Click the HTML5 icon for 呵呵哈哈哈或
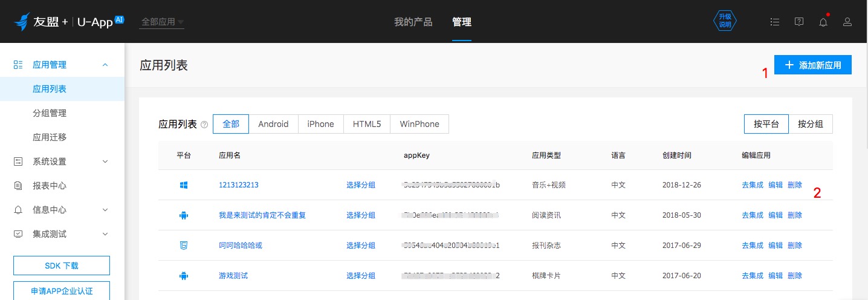This screenshot has width=868, height=300. tap(184, 246)
